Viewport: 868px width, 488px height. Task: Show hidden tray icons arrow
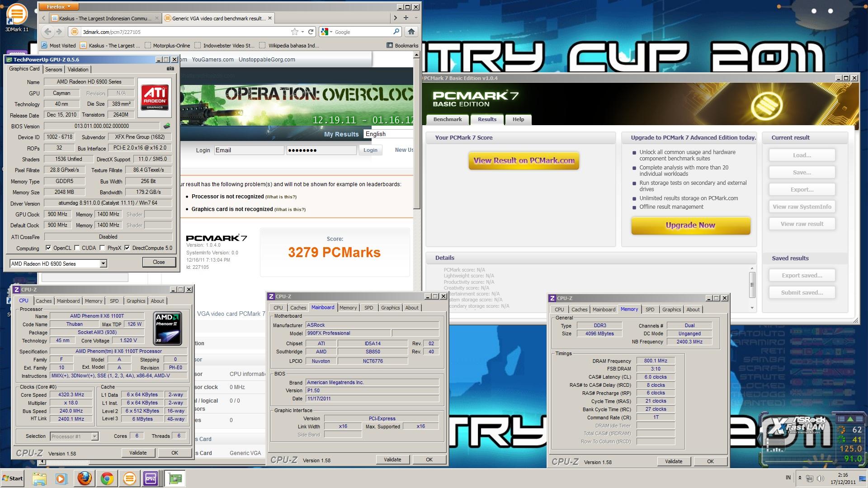pos(800,478)
